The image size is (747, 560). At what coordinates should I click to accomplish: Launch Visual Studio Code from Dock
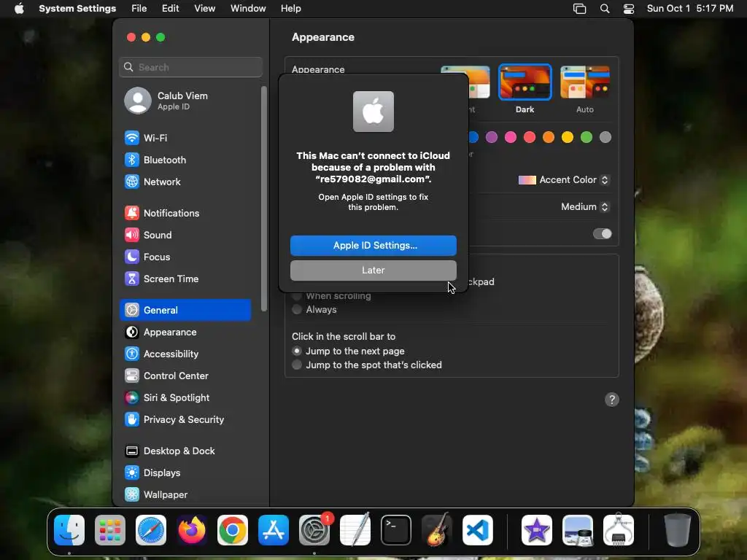478,530
